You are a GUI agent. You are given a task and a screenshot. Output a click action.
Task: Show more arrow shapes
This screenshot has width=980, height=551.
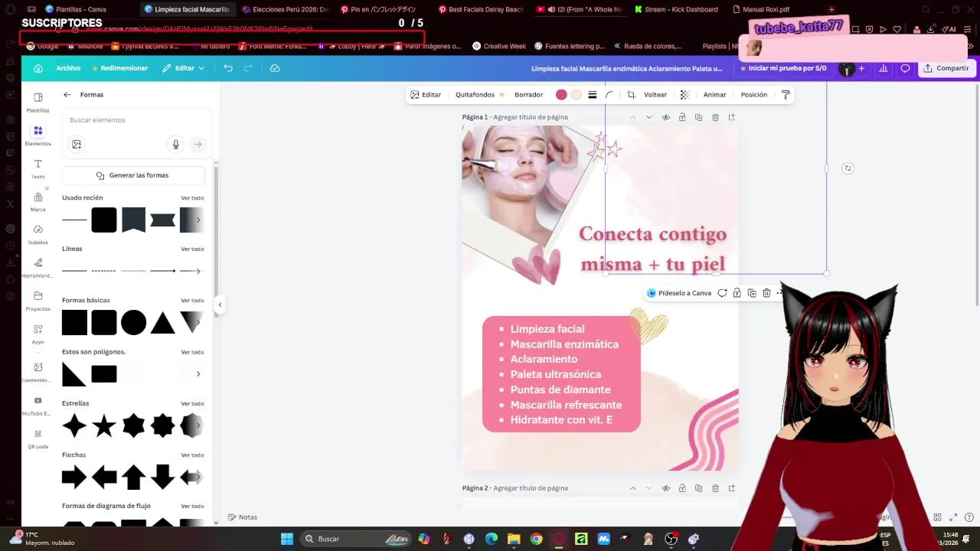pos(198,477)
